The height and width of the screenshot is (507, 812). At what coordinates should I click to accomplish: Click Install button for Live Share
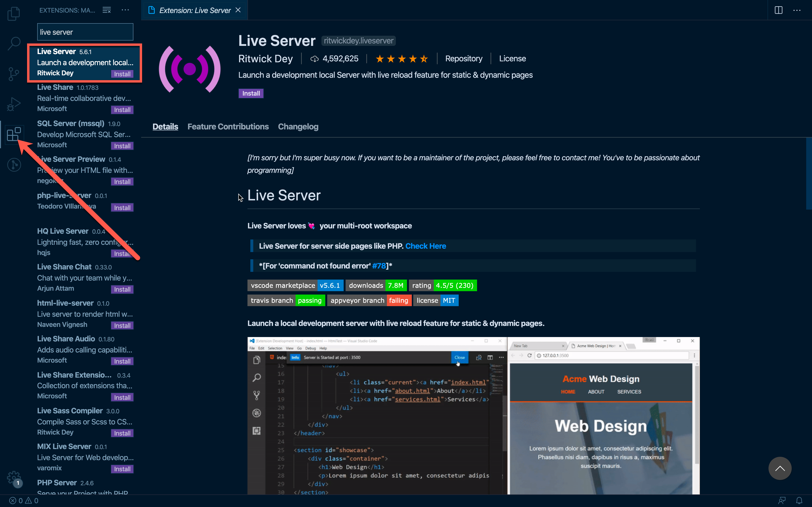pos(122,110)
